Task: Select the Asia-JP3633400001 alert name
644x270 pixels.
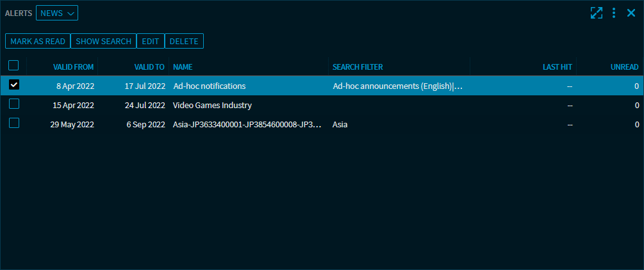Action: (x=247, y=124)
